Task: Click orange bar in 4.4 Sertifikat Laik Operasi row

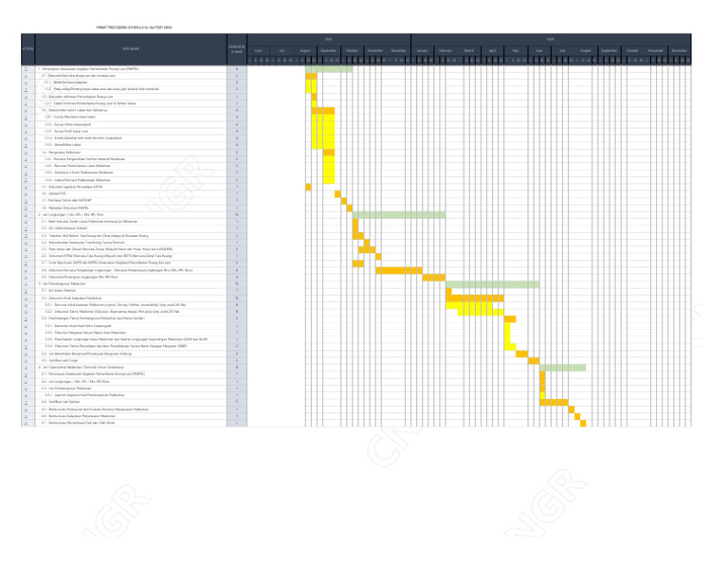Action: (554, 403)
